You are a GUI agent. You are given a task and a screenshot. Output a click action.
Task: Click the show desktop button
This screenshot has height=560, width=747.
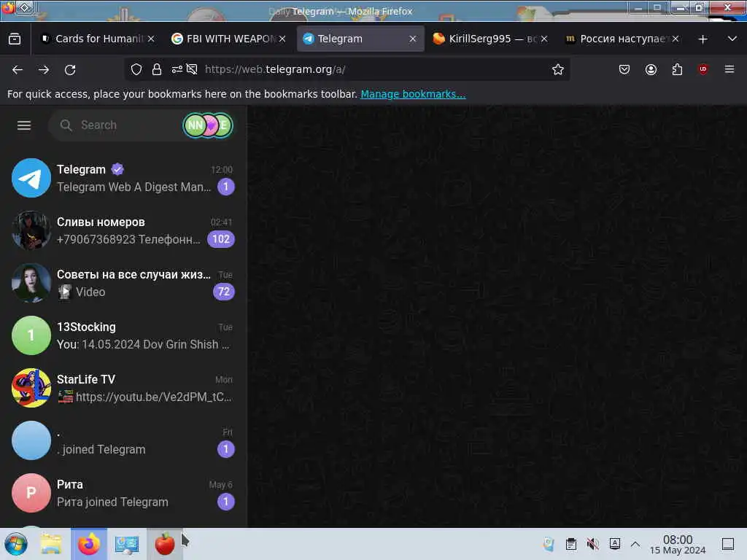(x=728, y=544)
